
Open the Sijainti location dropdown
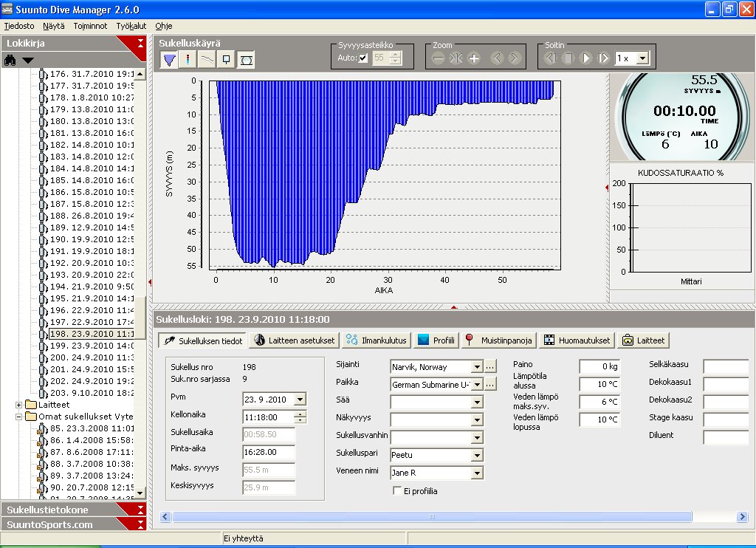coord(477,367)
